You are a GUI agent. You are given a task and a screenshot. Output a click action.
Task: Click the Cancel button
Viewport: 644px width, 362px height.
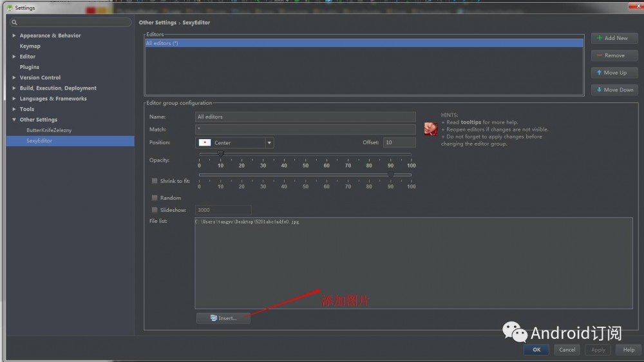click(567, 350)
